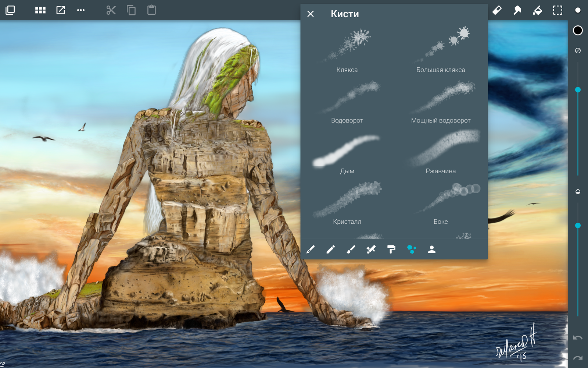
Task: Select the eraser tool
Action: [497, 10]
